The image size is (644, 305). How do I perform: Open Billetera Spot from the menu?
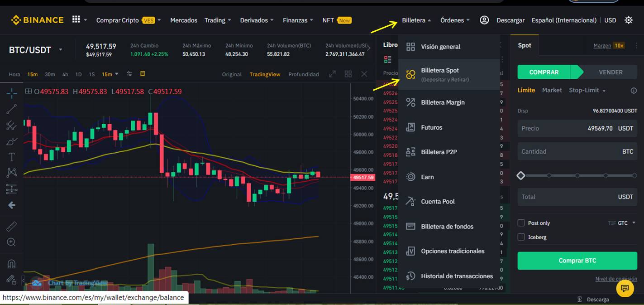[449, 74]
